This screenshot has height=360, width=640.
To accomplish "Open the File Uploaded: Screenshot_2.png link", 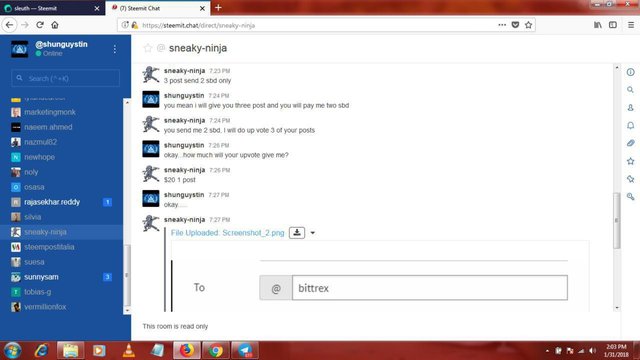I will [227, 233].
